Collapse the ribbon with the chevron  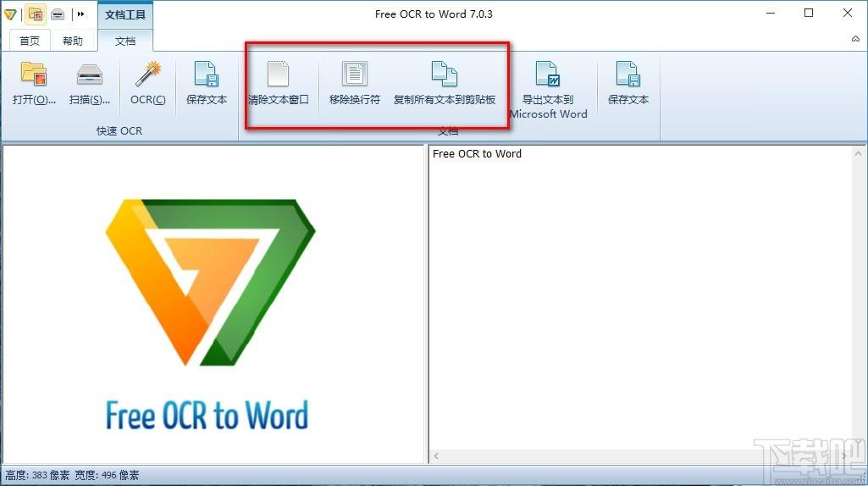[x=855, y=39]
